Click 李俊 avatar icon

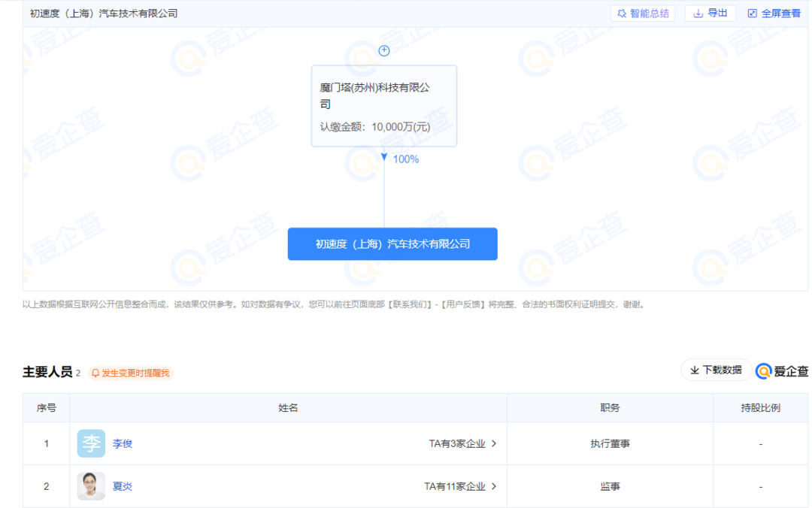coord(91,443)
